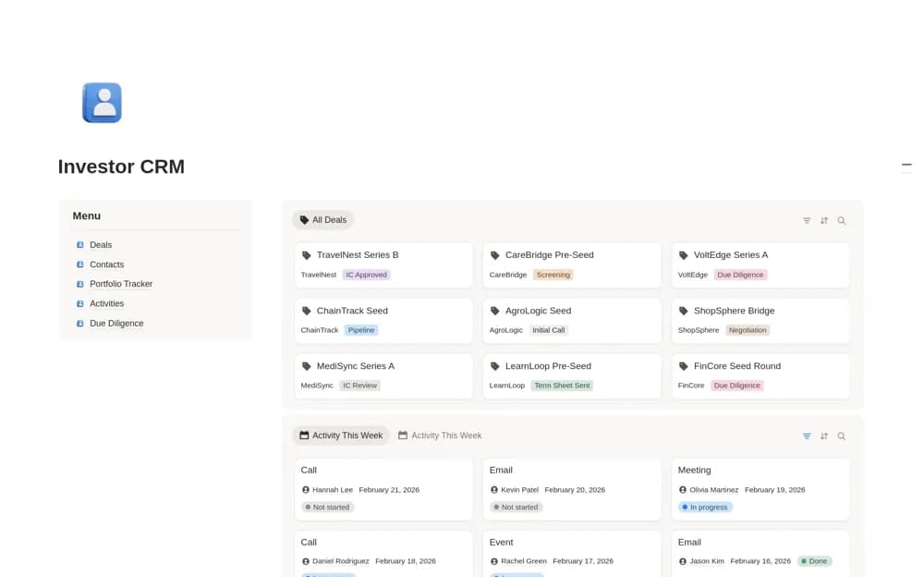Click tag icon on TravelNest Series B card
The height and width of the screenshot is (577, 924).
[307, 255]
